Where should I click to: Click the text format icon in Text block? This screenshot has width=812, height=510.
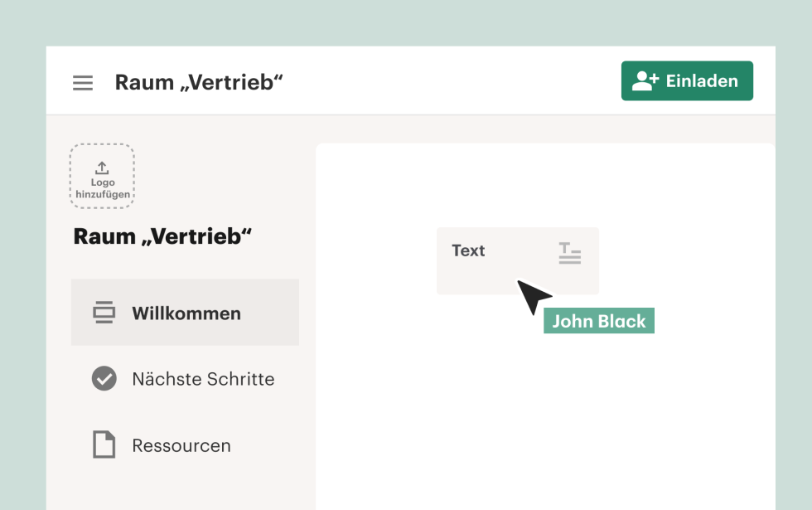click(570, 253)
